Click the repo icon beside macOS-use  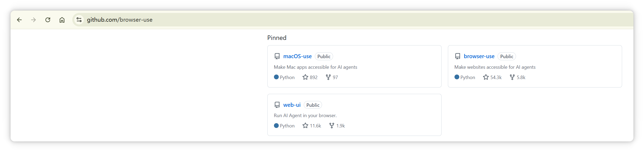(x=277, y=56)
